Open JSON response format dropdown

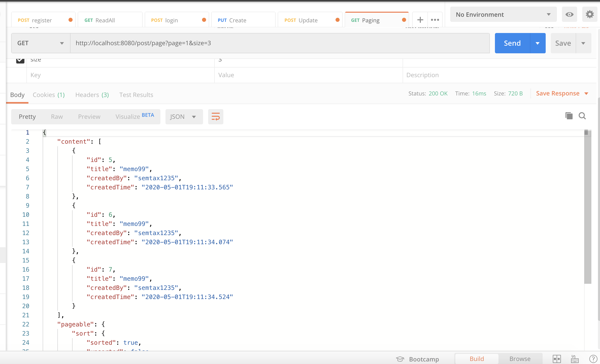tap(184, 117)
